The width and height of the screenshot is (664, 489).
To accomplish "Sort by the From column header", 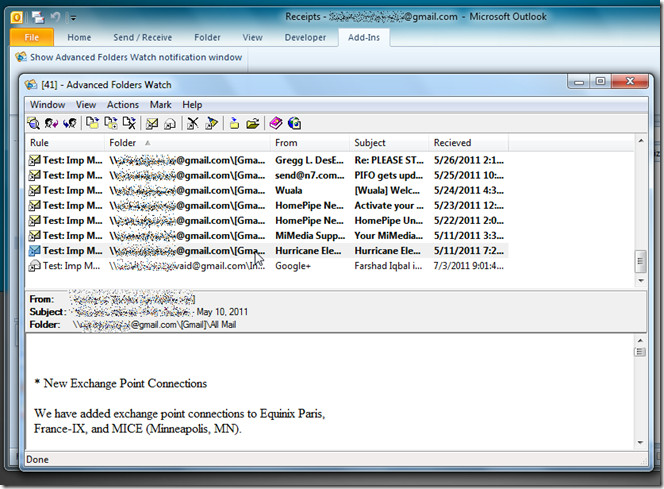I will pos(310,143).
